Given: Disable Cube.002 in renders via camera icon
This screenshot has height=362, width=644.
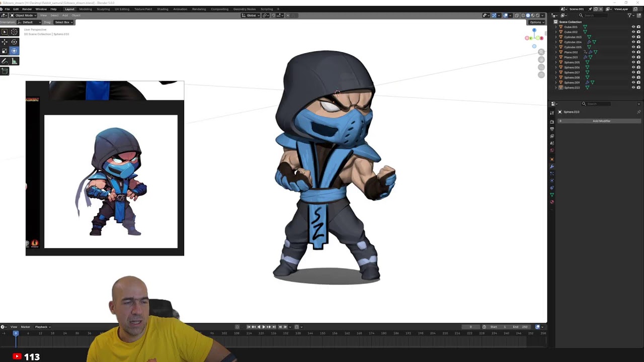Looking at the screenshot, I should 638,32.
